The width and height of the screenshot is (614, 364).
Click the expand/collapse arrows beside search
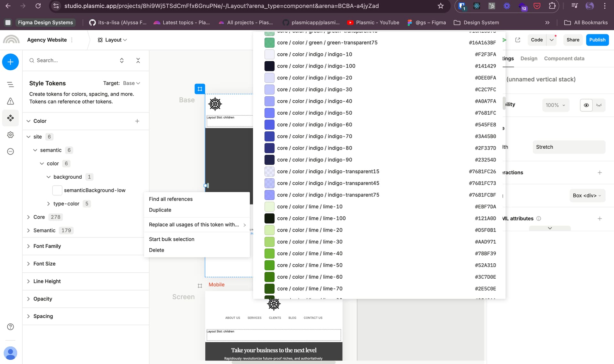[x=122, y=60]
